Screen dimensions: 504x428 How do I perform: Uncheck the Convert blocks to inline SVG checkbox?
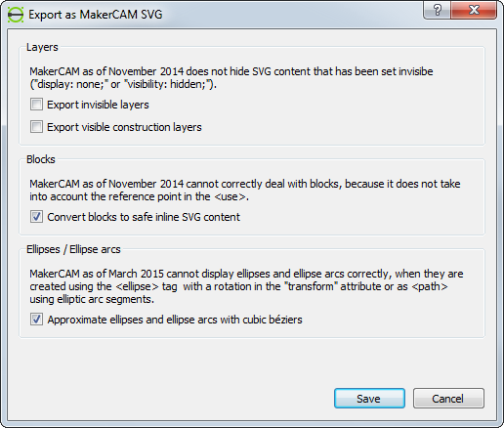point(36,217)
